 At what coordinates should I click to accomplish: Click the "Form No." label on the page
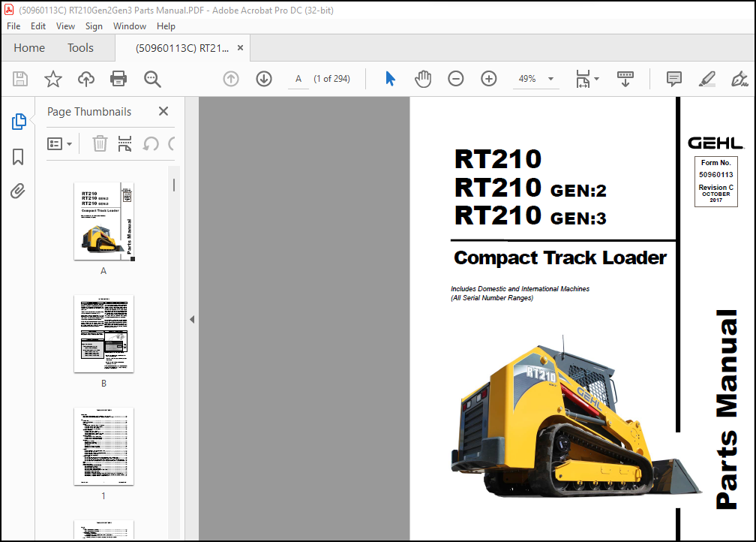point(716,163)
